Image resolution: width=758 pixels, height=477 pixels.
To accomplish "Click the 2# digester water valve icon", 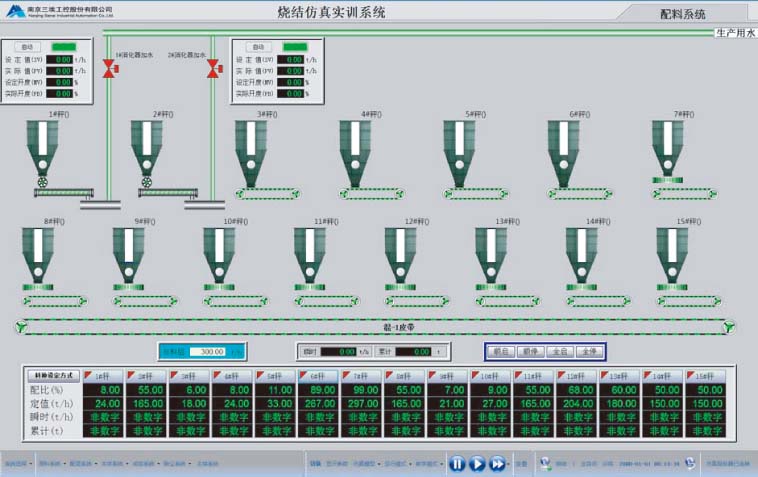I will 213,69.
